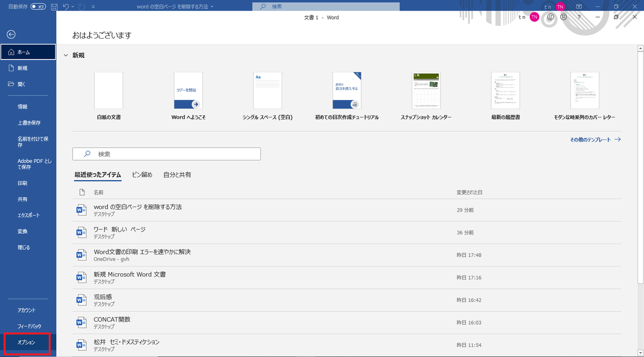Click Word file icon beside ワード 新しい ページ
The height and width of the screenshot is (357, 644).
82,233
